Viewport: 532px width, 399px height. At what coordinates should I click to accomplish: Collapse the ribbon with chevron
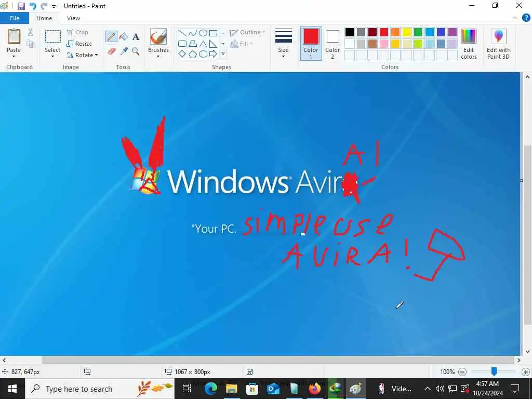click(515, 18)
